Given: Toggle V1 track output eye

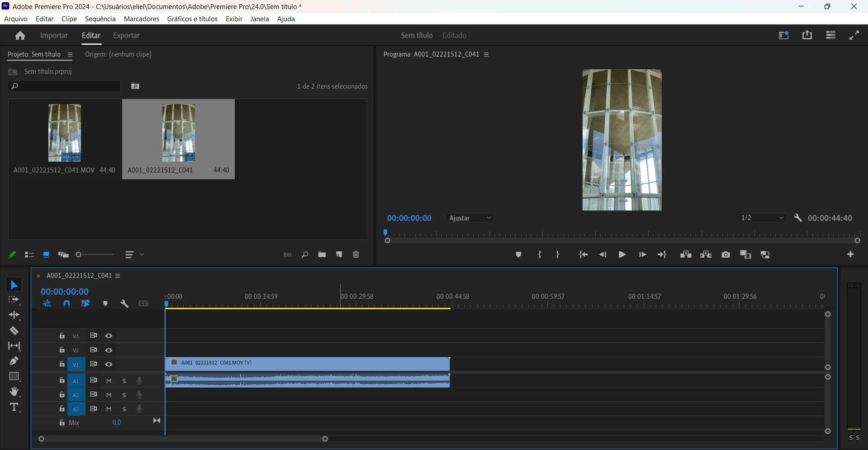Looking at the screenshot, I should pos(109,364).
